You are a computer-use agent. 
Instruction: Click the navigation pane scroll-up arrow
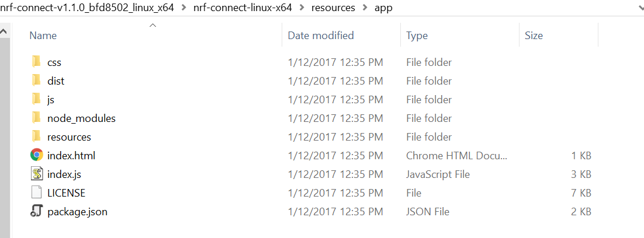coord(4,31)
